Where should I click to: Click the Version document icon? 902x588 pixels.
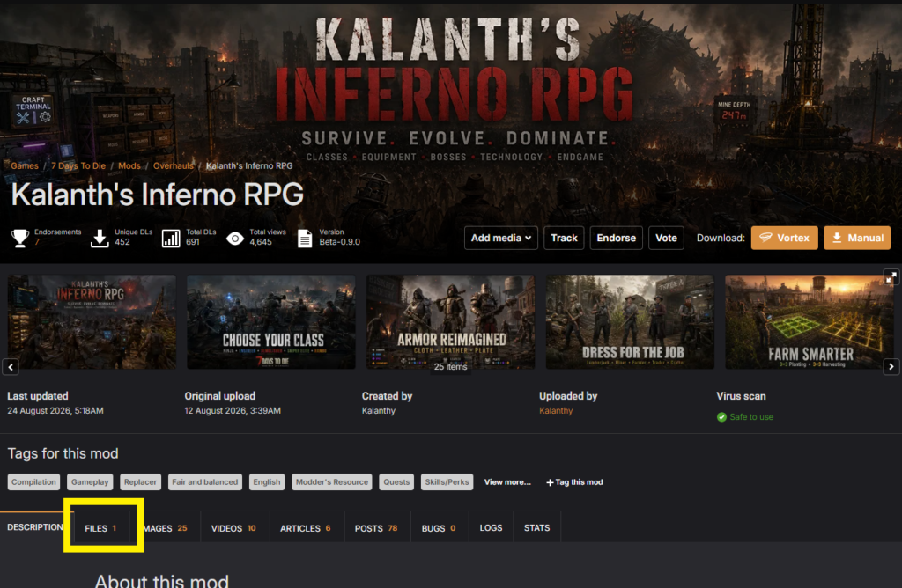point(305,238)
